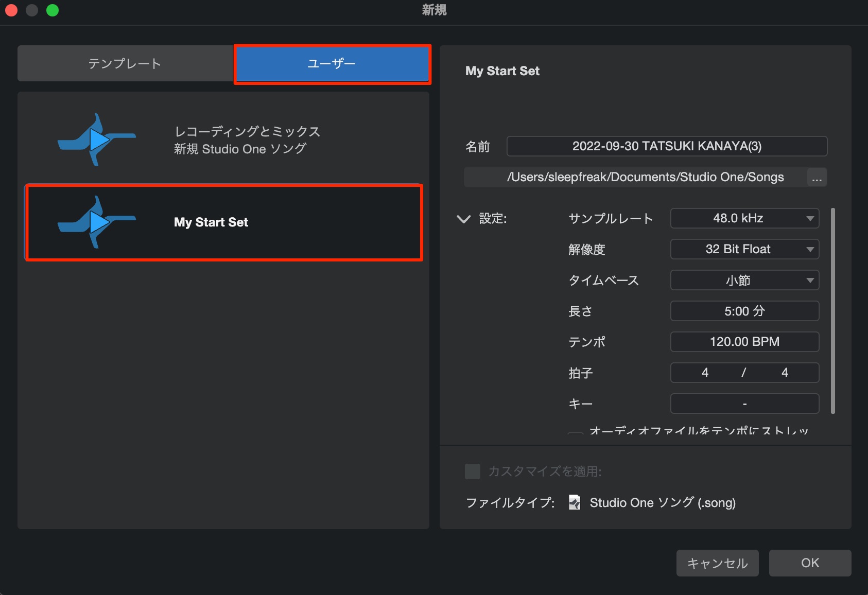868x595 pixels.
Task: Click the レコーディングとミックス template icon
Action: pos(96,139)
